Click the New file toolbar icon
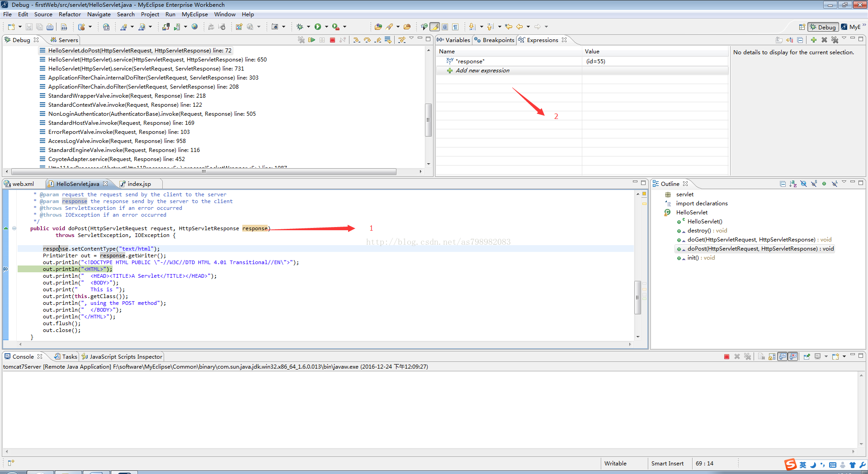868x474 pixels. [x=11, y=27]
